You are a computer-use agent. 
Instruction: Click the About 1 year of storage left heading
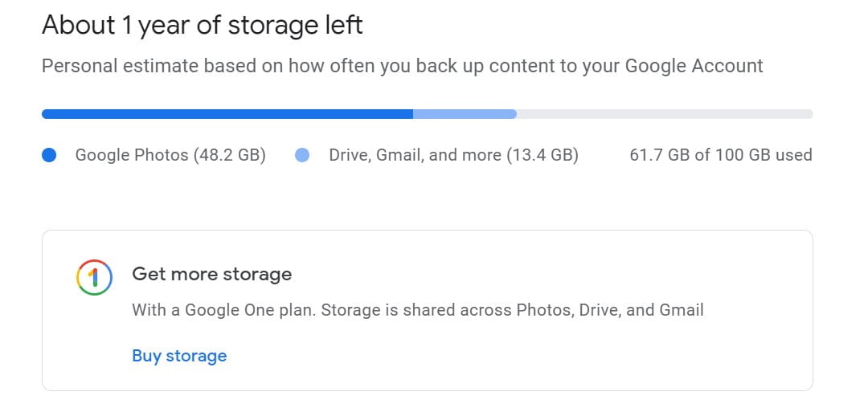[203, 25]
